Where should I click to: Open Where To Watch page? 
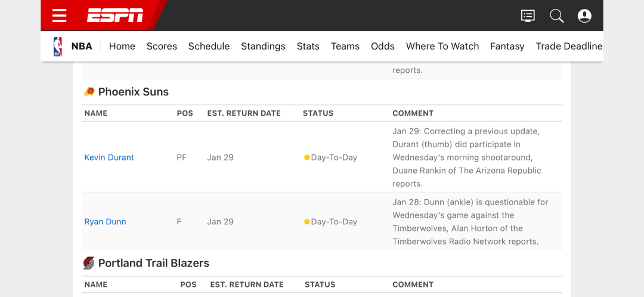[442, 47]
